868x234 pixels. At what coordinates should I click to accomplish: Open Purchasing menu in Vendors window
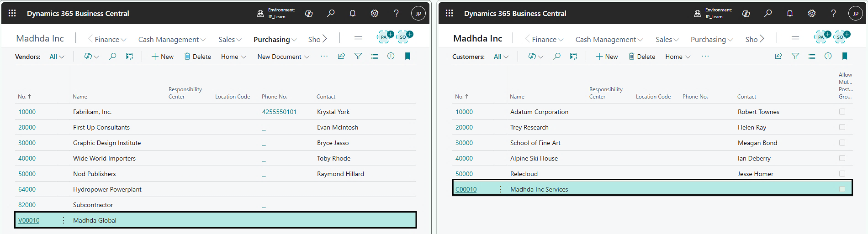[x=275, y=39]
